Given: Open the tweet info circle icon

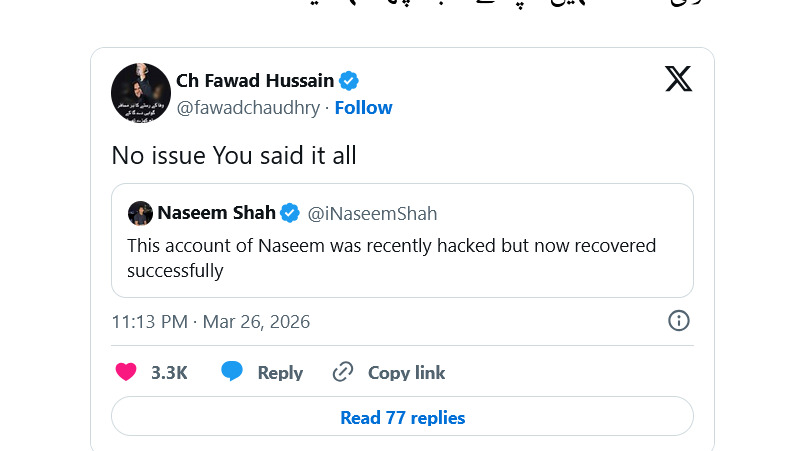Looking at the screenshot, I should click(x=678, y=321).
